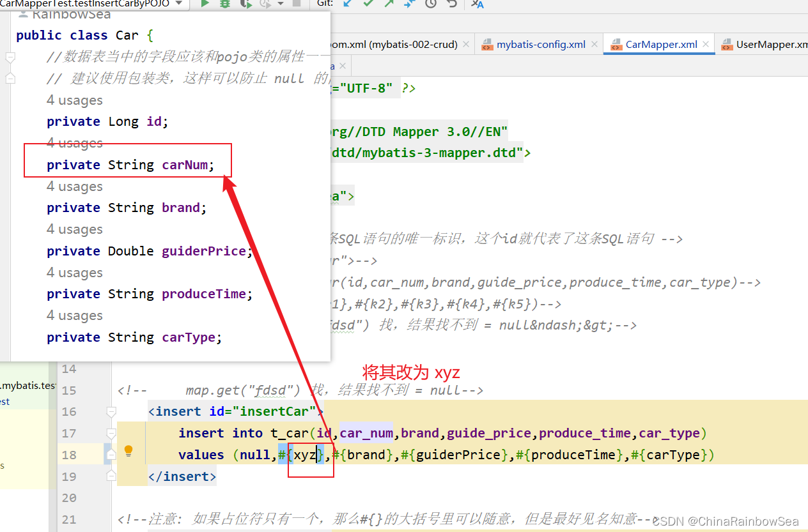Click the intention lightbulb on line 18
Screen dimensions: 808x532
128,451
